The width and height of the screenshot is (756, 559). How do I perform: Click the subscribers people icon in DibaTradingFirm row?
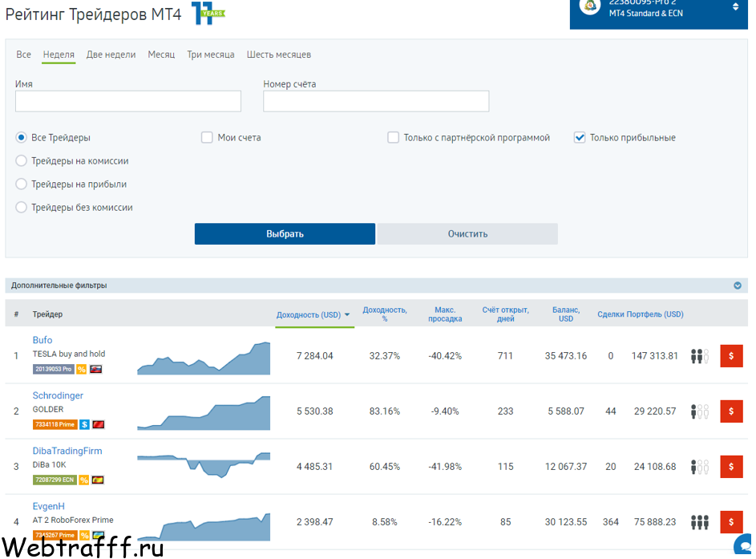(x=700, y=467)
